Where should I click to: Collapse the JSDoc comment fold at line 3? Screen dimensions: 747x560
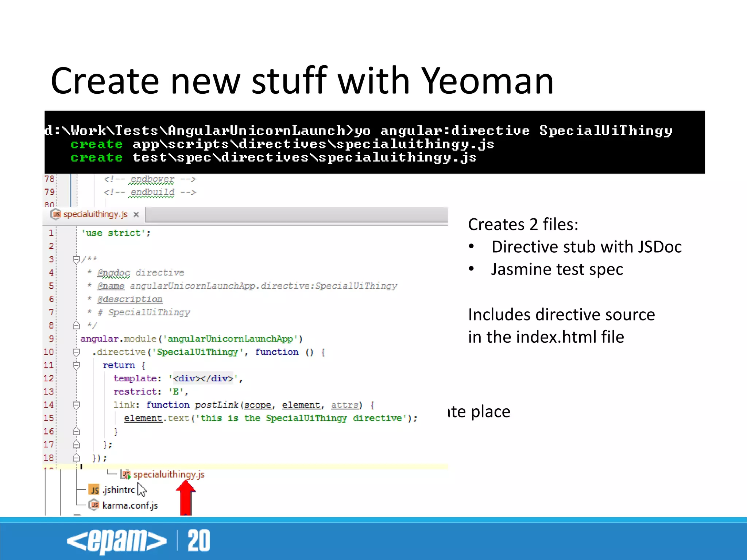[x=76, y=260]
